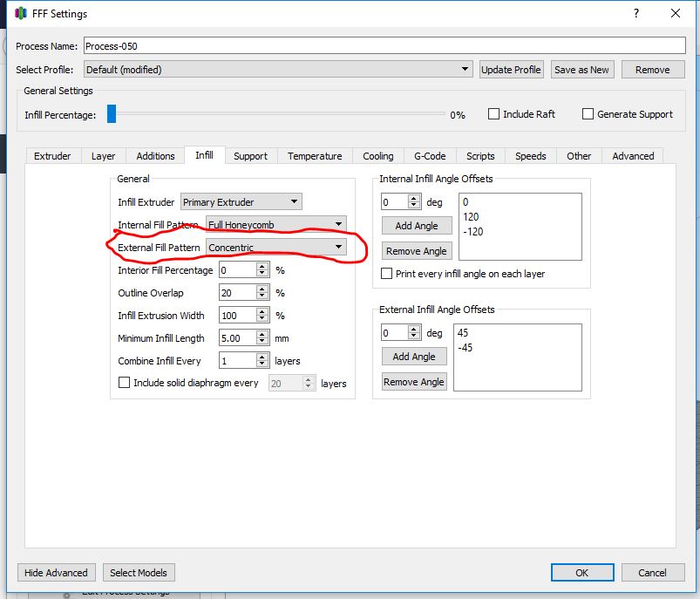Click the help question mark button
The height and width of the screenshot is (599, 700).
(636, 13)
